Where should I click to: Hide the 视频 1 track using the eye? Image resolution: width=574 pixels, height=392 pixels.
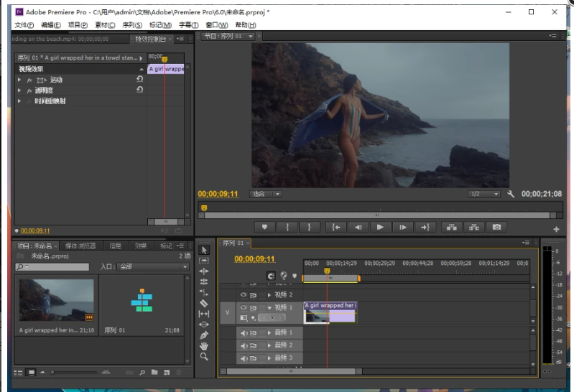coord(244,307)
